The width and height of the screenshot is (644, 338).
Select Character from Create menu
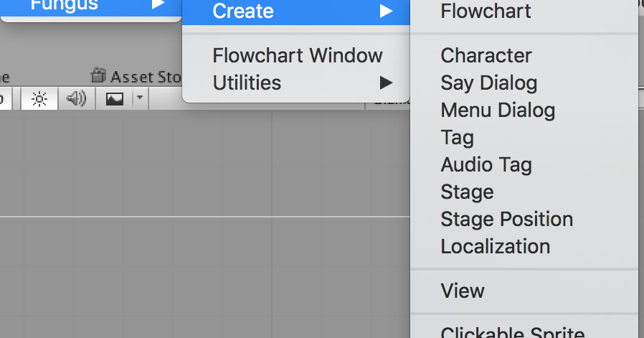(x=486, y=55)
